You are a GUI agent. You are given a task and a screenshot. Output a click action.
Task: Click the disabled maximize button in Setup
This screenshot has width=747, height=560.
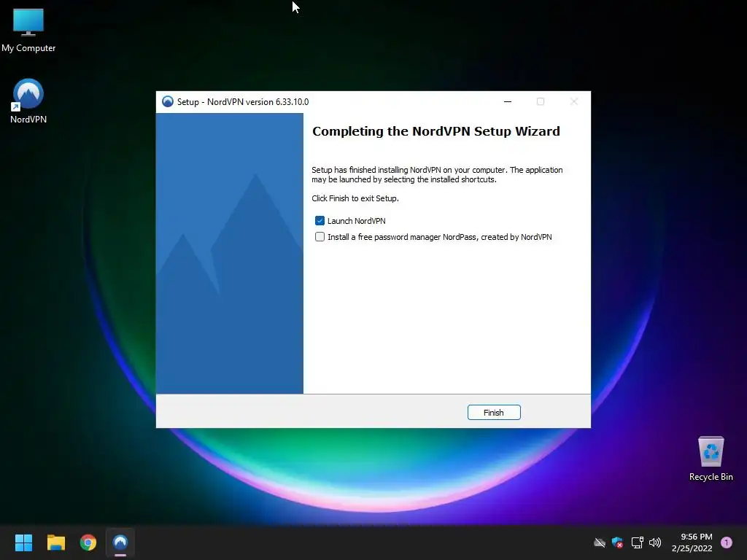541,101
